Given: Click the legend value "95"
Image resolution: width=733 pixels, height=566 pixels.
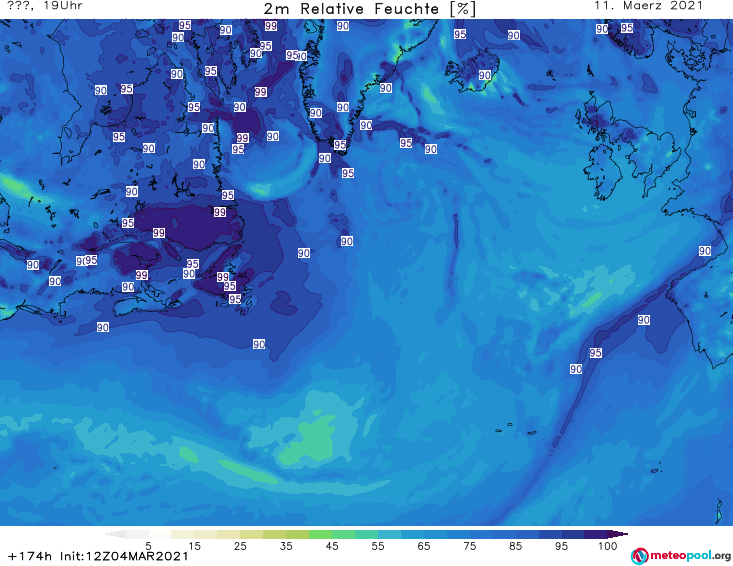Looking at the screenshot, I should tap(561, 546).
